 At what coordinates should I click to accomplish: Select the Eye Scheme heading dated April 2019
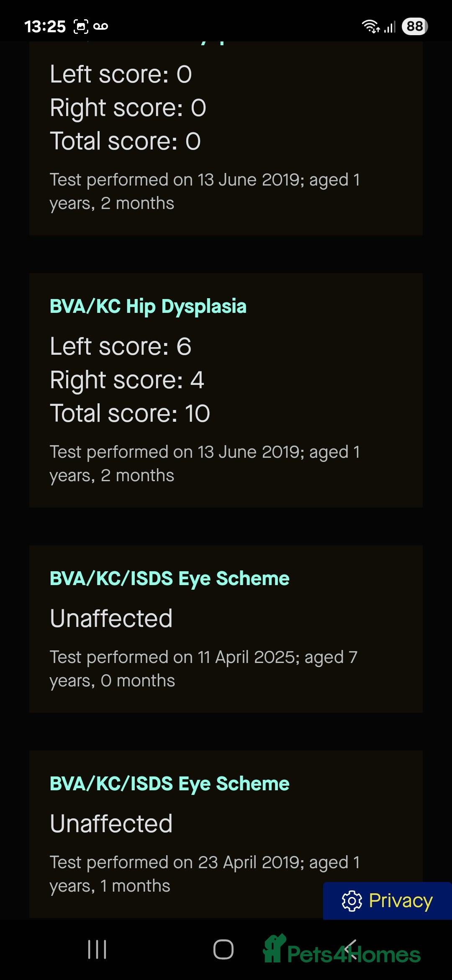[169, 784]
